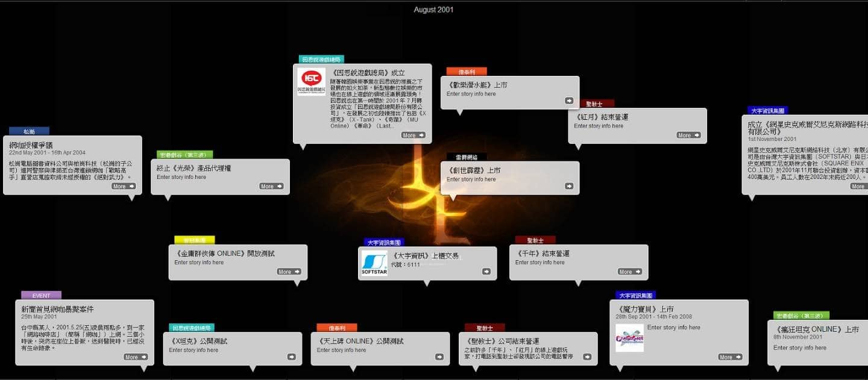The image size is (868, 380).
Task: Open More on 《因思銳遊戲總局》成立 card
Action: click(414, 135)
